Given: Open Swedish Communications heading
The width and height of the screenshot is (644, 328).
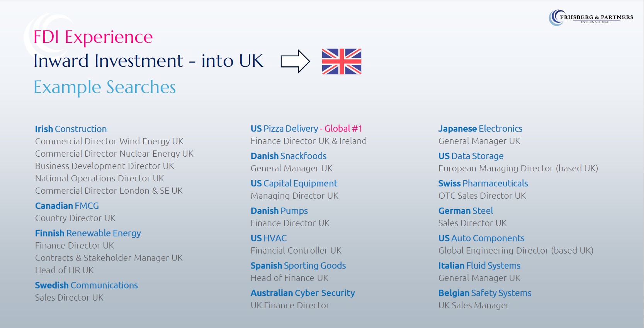Looking at the screenshot, I should tap(86, 285).
